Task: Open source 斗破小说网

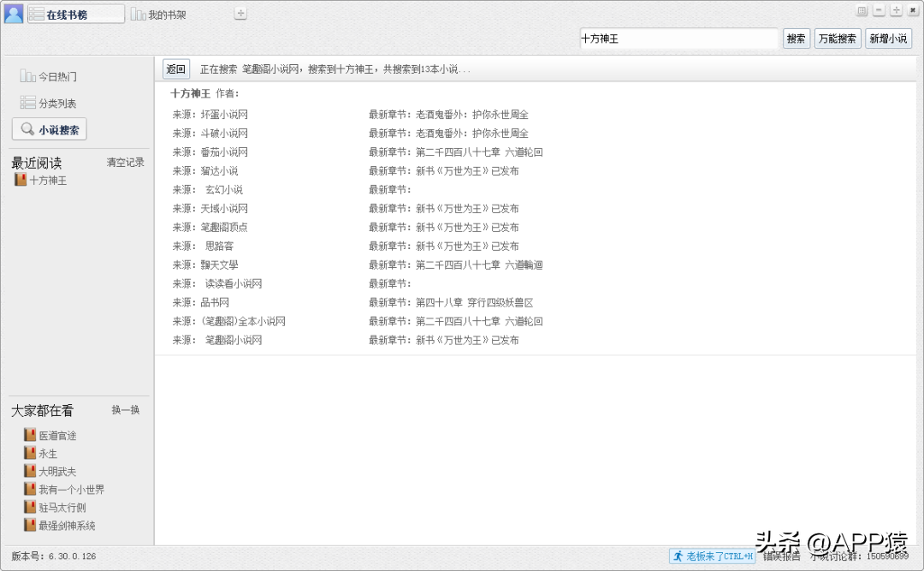Action: [x=224, y=134]
